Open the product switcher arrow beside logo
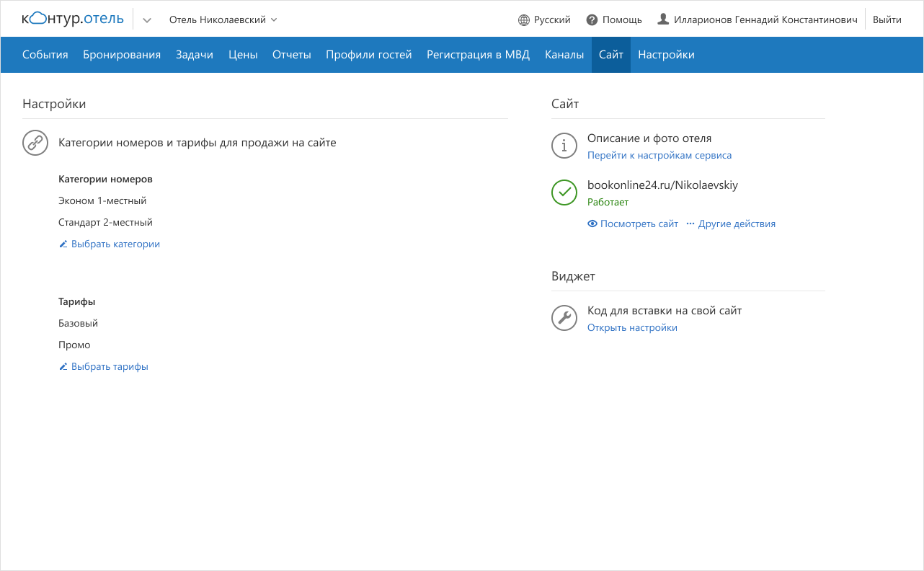Image resolution: width=924 pixels, height=571 pixels. click(x=147, y=20)
